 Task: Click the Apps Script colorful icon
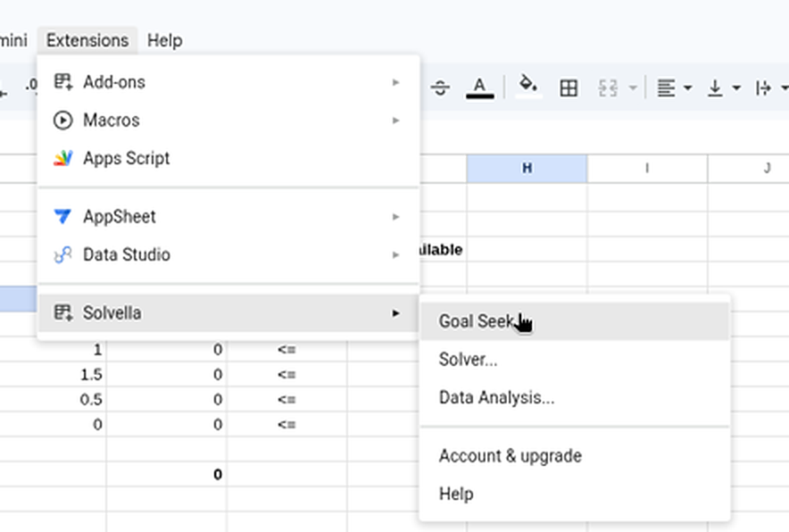click(x=62, y=158)
